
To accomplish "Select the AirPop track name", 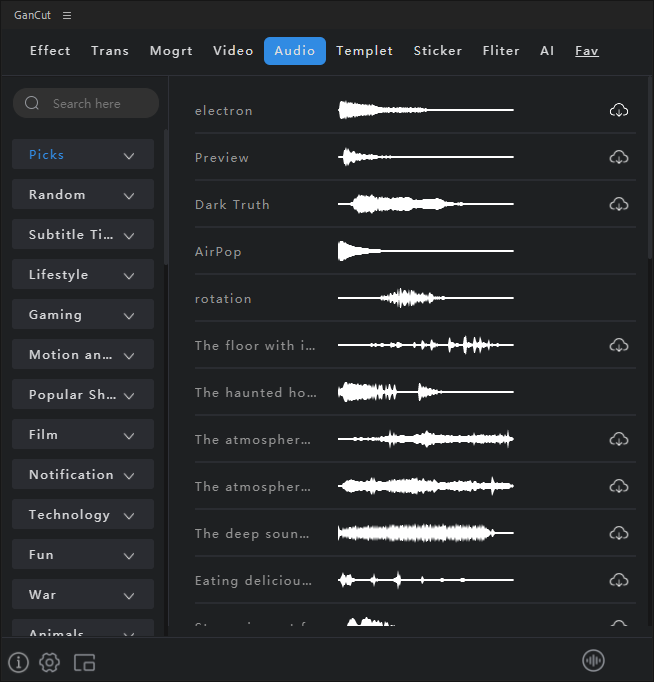I will point(218,252).
